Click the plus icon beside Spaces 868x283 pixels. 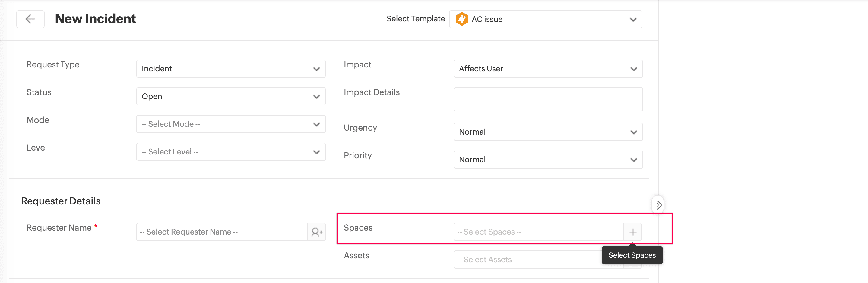click(x=632, y=232)
